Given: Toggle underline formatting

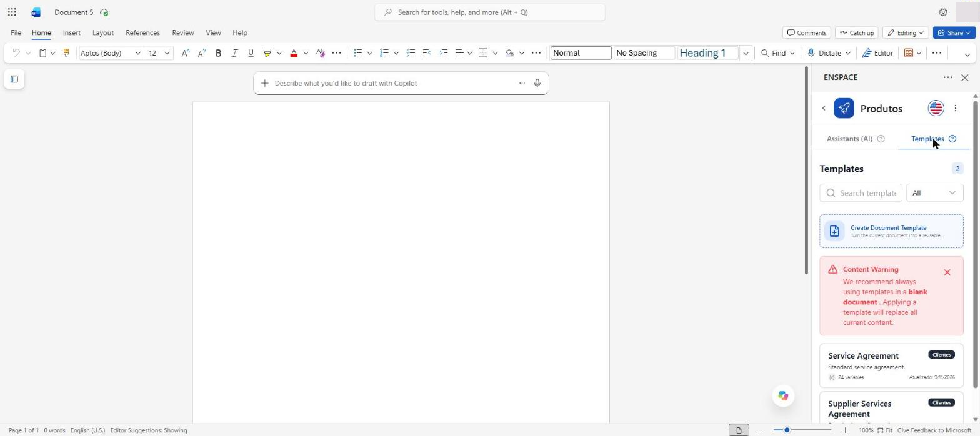Looking at the screenshot, I should tap(251, 53).
